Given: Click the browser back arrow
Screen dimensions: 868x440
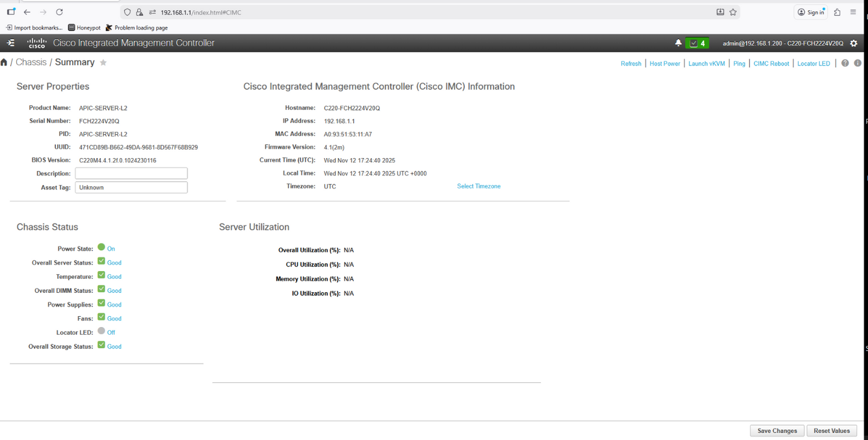Looking at the screenshot, I should (x=27, y=12).
